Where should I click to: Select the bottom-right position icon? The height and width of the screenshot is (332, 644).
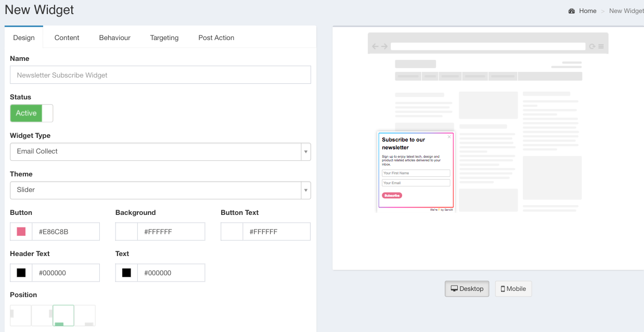coord(85,315)
